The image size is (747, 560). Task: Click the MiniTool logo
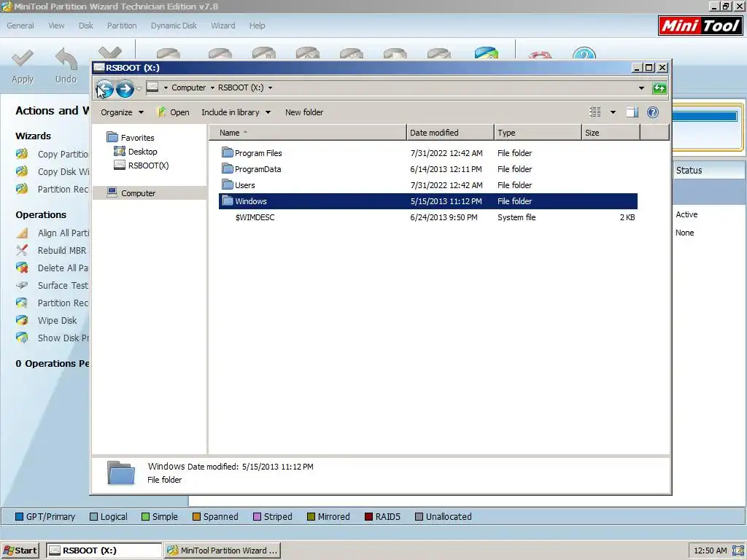click(700, 26)
